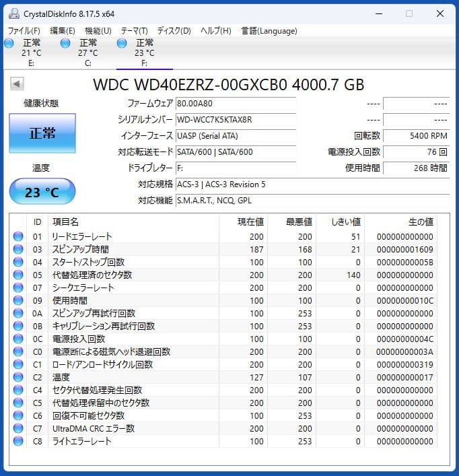Click the blue status icon for ID 0B row
Image resolution: width=459 pixels, height=476 pixels.
[18, 326]
